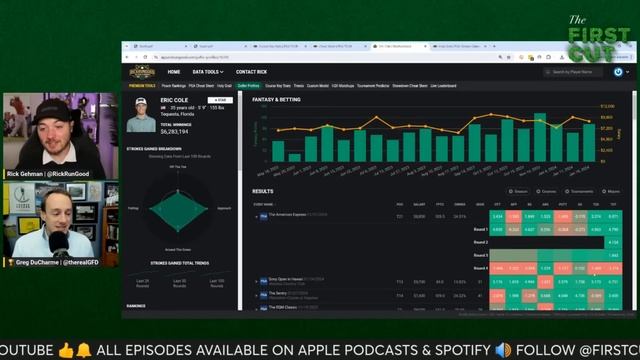Open the HOME menu item
This screenshot has height=360, width=640.
pyautogui.click(x=174, y=72)
